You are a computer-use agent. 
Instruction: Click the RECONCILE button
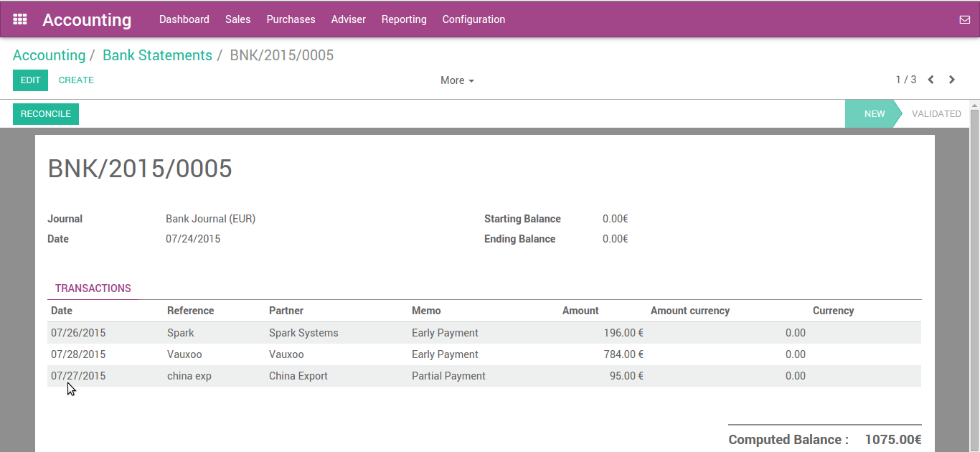(x=45, y=113)
